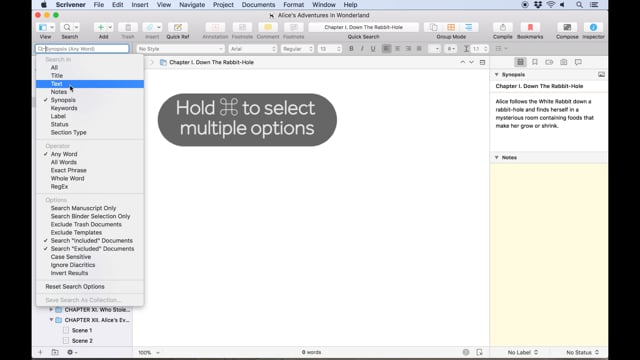This screenshot has height=360, width=640.
Task: Select Scene 1 in binder
Action: (x=82, y=330)
